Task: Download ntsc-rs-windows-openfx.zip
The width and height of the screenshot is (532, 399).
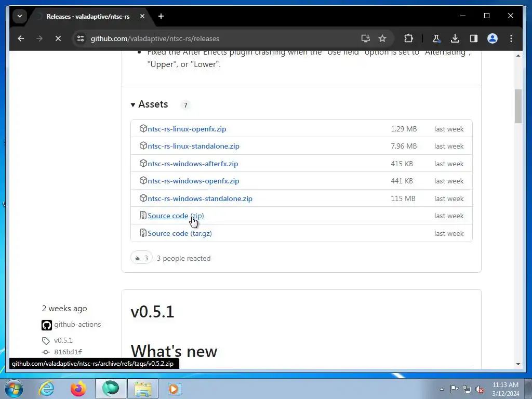Action: click(x=193, y=181)
